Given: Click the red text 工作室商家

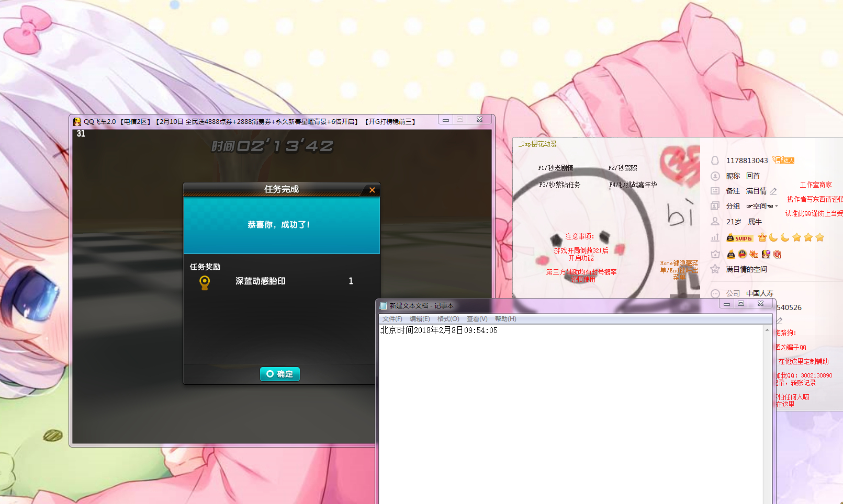Looking at the screenshot, I should 816,185.
